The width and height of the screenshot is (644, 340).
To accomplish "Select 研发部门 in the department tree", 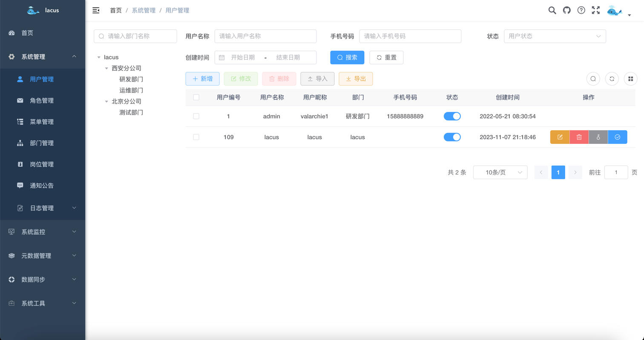I will pyautogui.click(x=131, y=79).
